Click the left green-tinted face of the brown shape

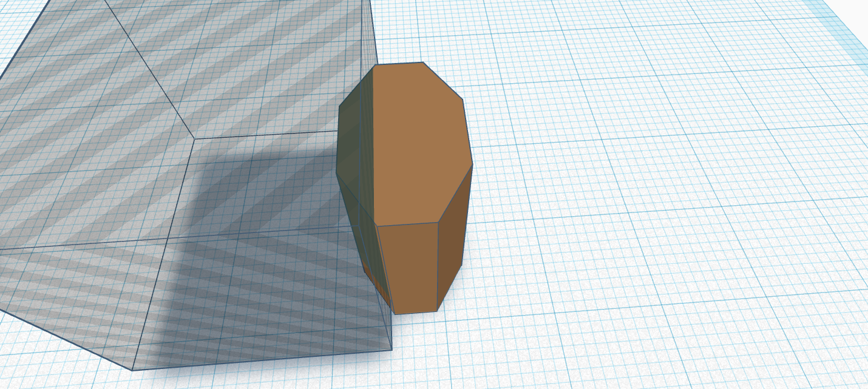point(355,152)
